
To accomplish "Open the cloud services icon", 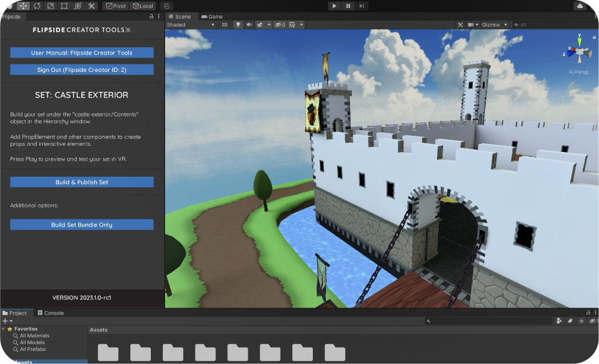I will 580,6.
